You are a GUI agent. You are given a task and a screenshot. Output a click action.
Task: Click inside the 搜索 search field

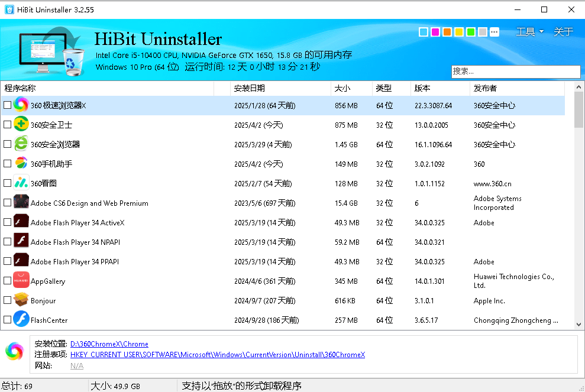coord(515,71)
